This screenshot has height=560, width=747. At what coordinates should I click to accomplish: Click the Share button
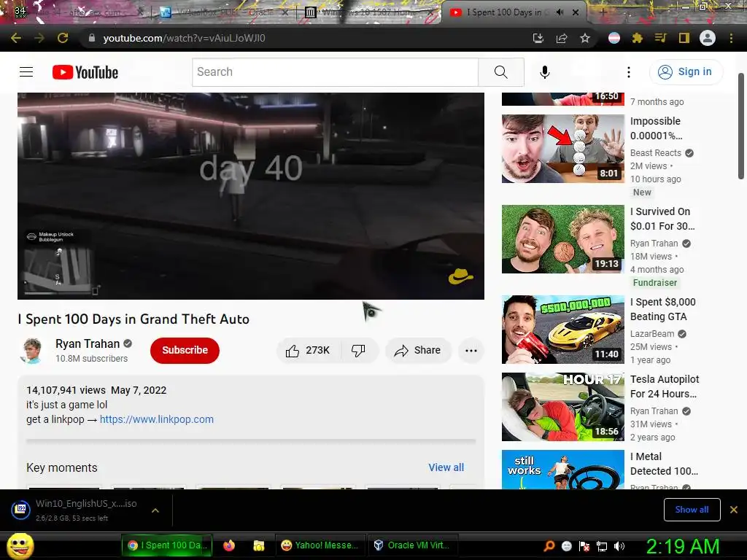pyautogui.click(x=418, y=351)
